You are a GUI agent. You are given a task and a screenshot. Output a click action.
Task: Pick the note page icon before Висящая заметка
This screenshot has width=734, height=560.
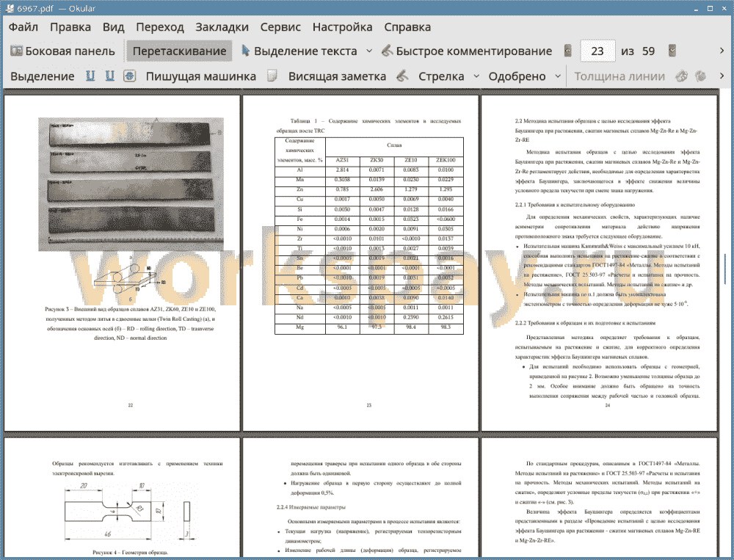272,76
